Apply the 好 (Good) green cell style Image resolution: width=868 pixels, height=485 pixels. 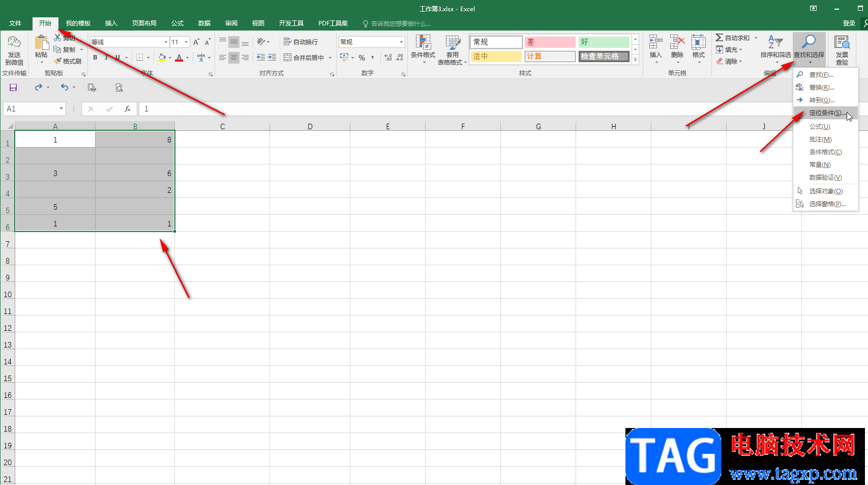tap(604, 42)
